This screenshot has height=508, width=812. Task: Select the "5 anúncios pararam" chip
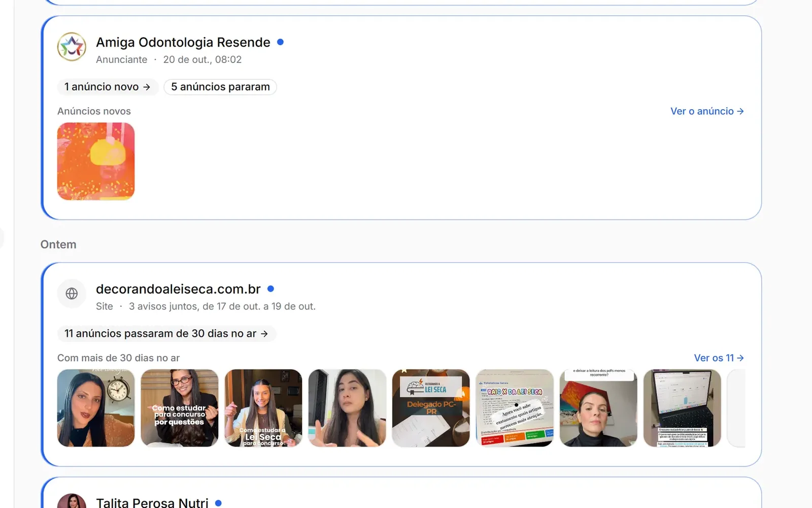coord(220,87)
